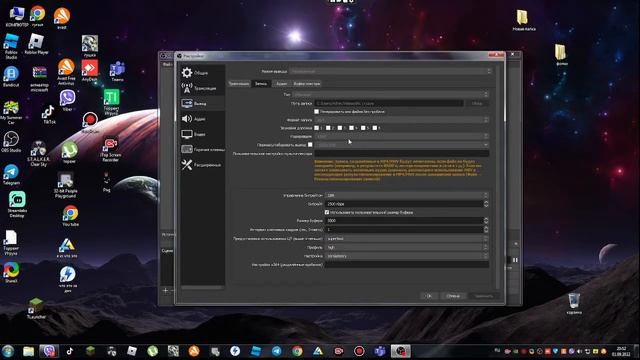Switch to the Трансляция output tab

tap(239, 84)
